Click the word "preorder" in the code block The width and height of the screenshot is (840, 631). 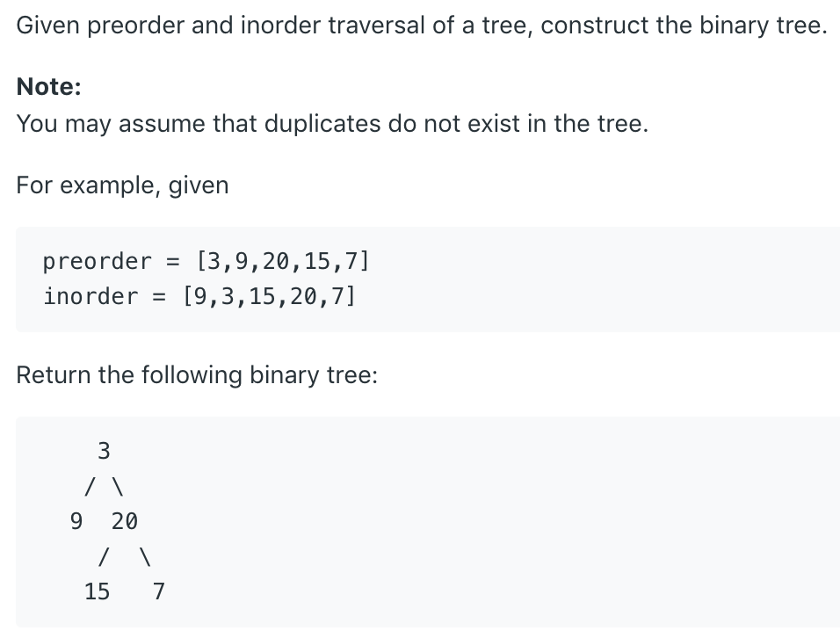point(97,261)
